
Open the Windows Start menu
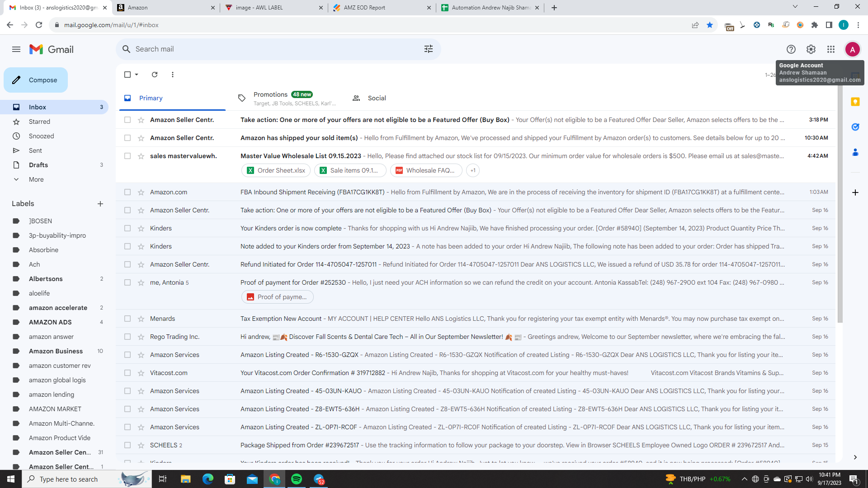(x=11, y=479)
